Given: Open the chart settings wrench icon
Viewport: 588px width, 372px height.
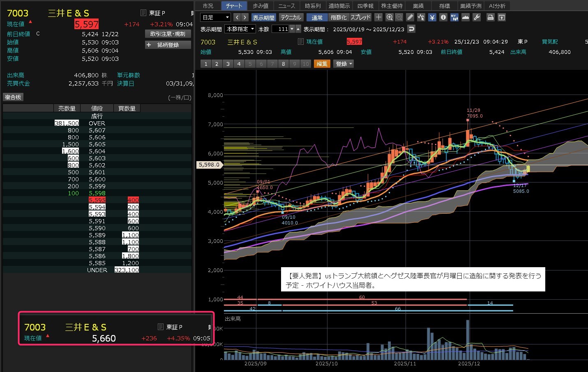Looking at the screenshot, I should coord(477,17).
